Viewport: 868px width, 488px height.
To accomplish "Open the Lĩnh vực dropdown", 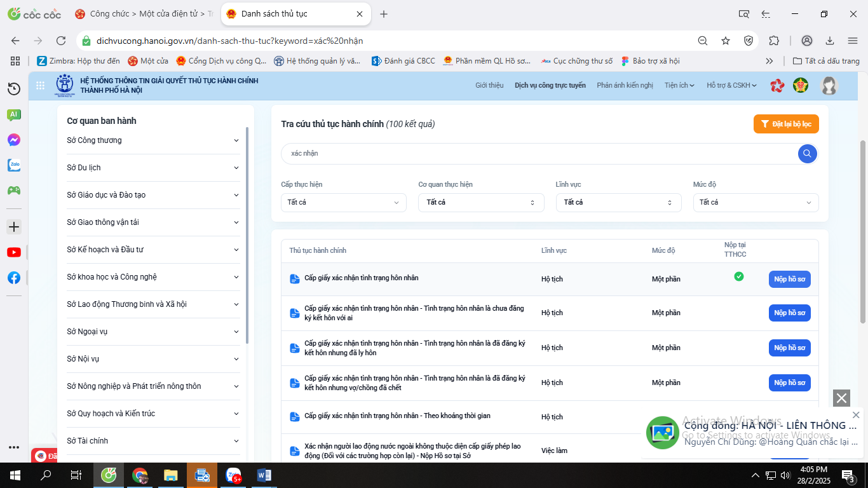I will click(x=618, y=202).
